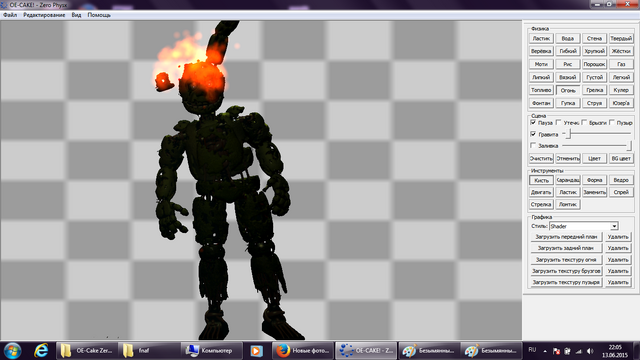
Task: Toggle the Пауза checkbox
Action: [x=533, y=122]
